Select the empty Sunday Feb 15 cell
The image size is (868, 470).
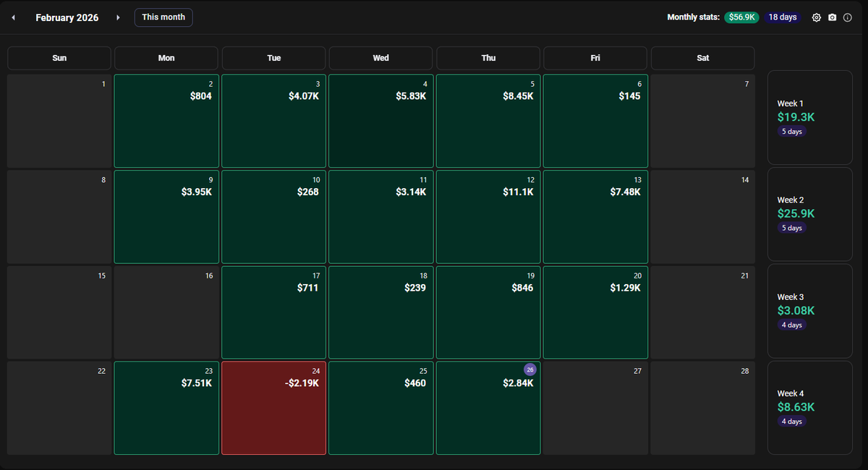pyautogui.click(x=59, y=312)
